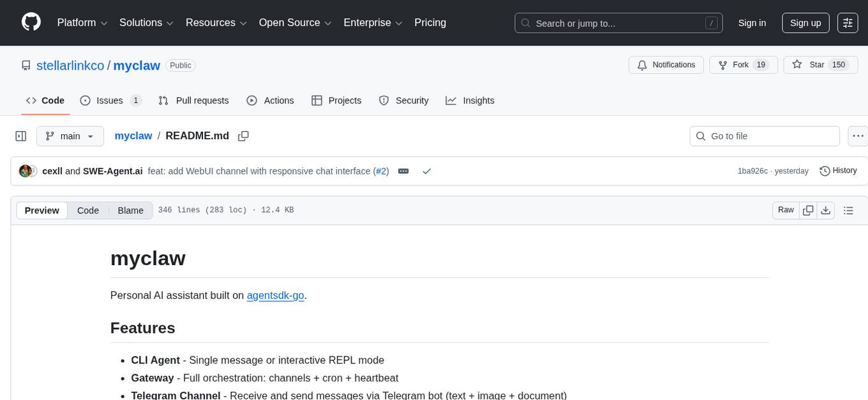The image size is (868, 400).
Task: Copy the README.md file path
Action: [x=243, y=136]
